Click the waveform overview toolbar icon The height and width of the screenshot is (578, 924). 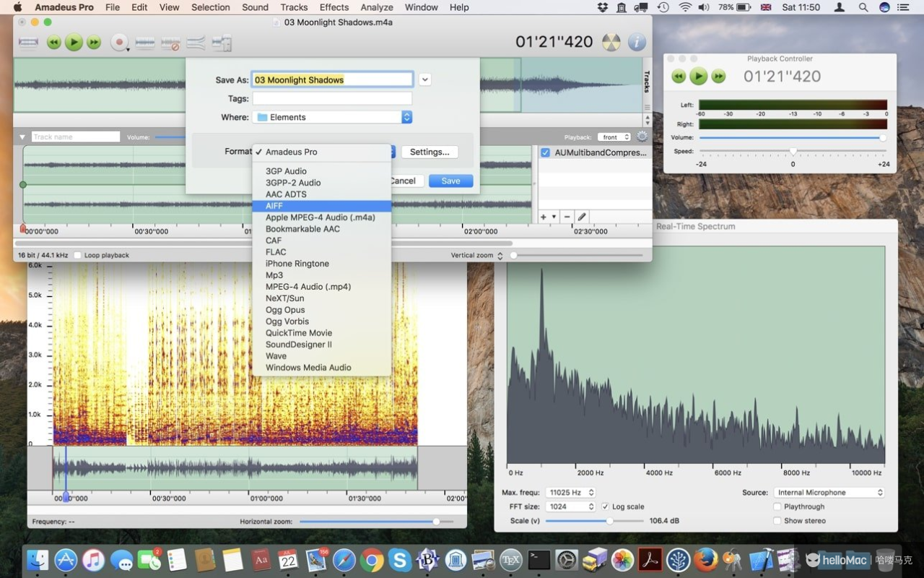(x=28, y=43)
